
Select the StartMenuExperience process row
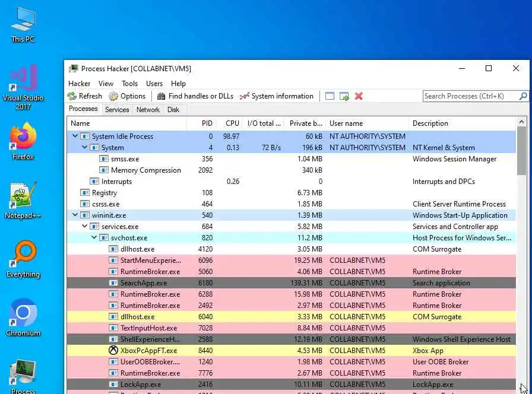pyautogui.click(x=292, y=260)
